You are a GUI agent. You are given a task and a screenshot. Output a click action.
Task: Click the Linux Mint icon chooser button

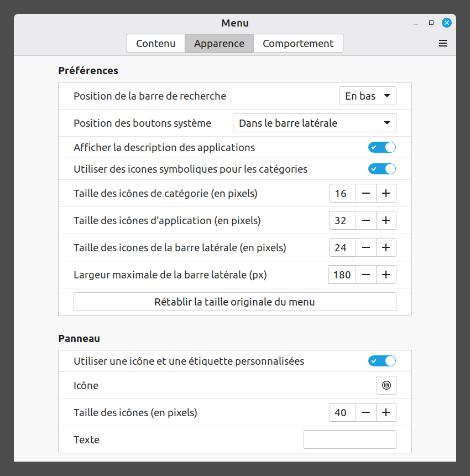tap(386, 385)
